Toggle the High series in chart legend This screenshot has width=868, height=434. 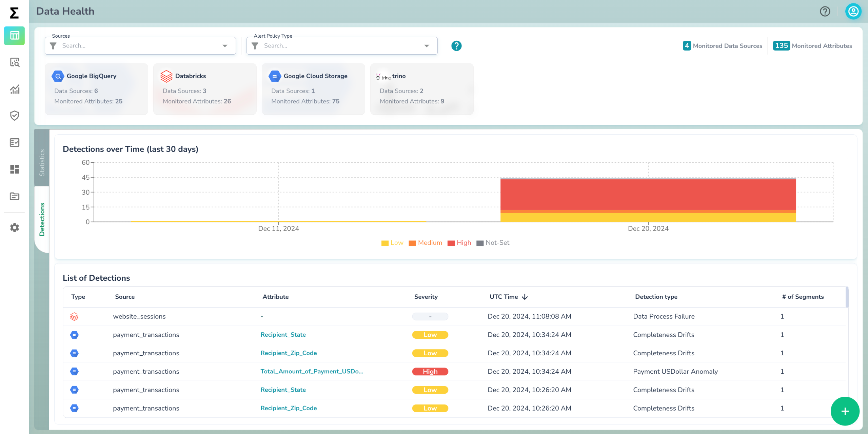coord(459,243)
